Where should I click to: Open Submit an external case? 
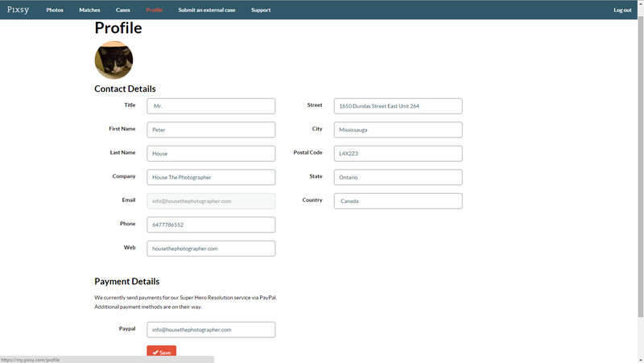click(x=207, y=10)
